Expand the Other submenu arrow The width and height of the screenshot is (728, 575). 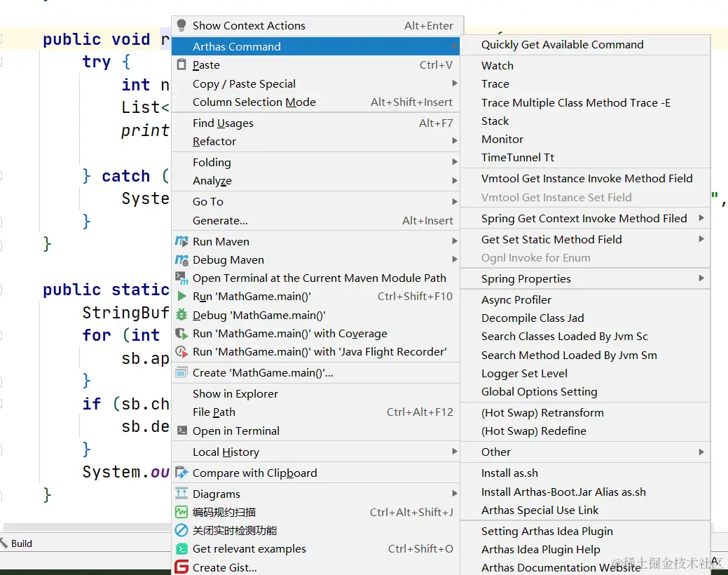[x=701, y=452]
